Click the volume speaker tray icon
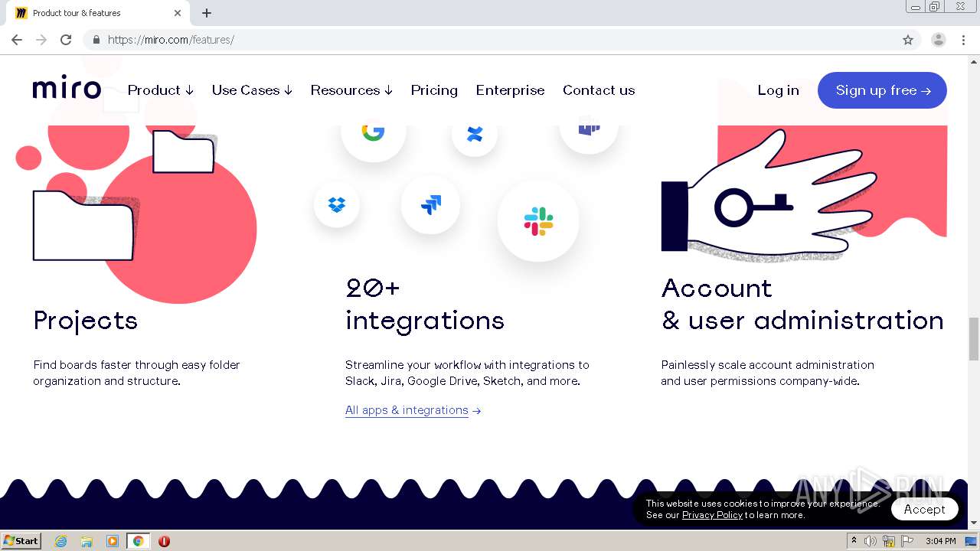The image size is (980, 551). (871, 541)
